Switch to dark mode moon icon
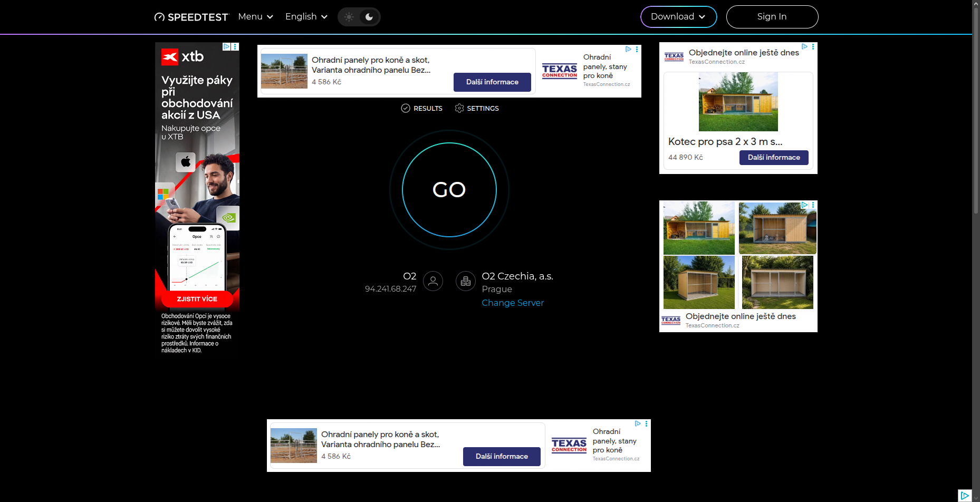Screen dimensions: 980x502 tap(369, 17)
